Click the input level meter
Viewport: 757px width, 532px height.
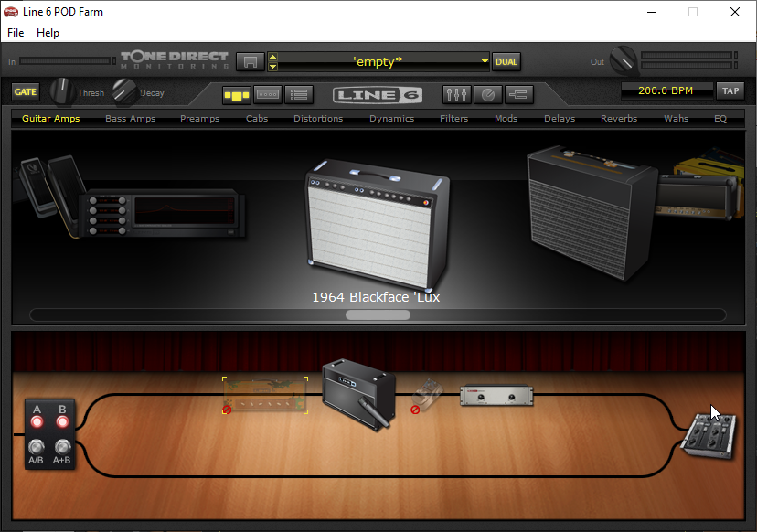coord(65,61)
